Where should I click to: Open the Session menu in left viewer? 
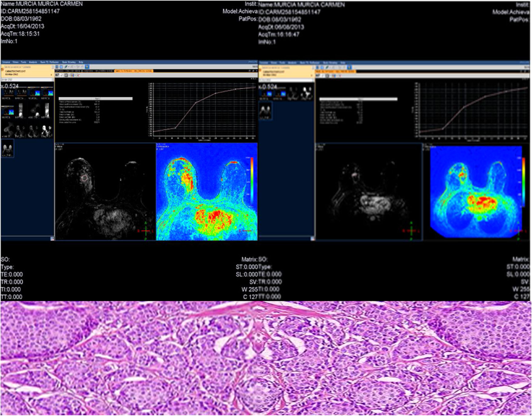pyautogui.click(x=6, y=62)
